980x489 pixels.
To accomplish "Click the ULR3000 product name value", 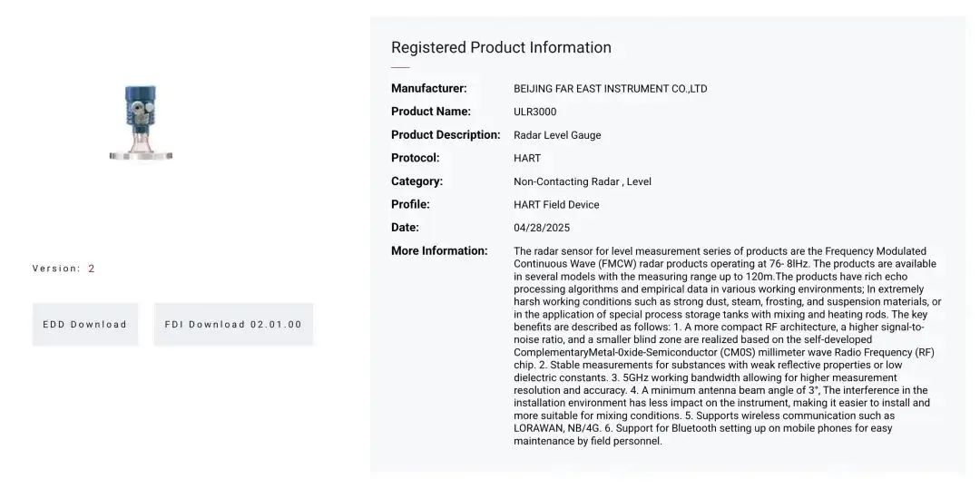I will [534, 112].
